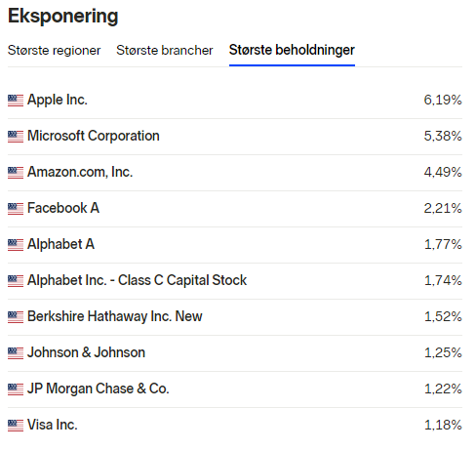Click the 4,49% value for Amazon

point(443,172)
